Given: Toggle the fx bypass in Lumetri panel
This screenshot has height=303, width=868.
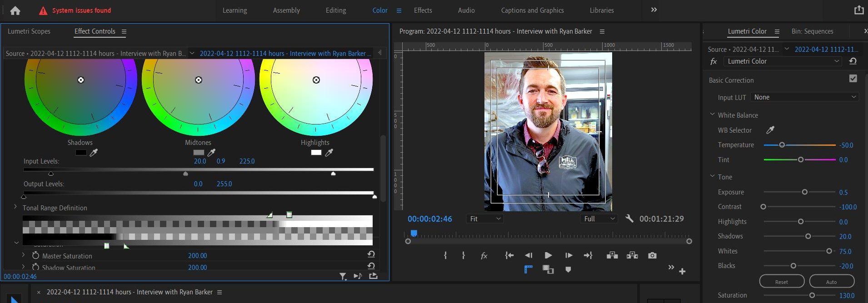Looking at the screenshot, I should pyautogui.click(x=713, y=61).
